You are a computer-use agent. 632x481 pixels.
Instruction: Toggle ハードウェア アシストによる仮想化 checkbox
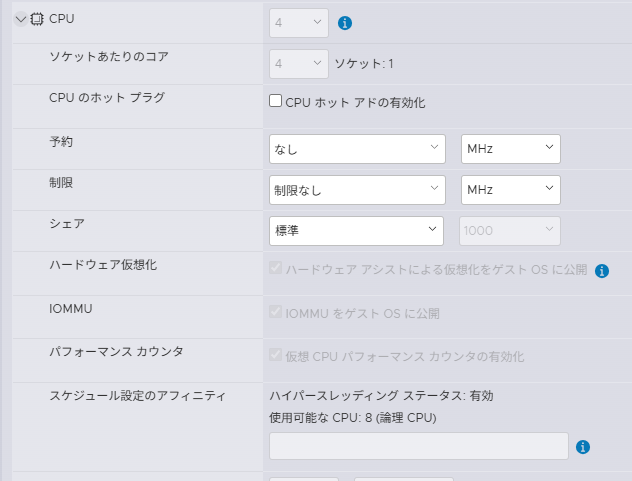276,269
